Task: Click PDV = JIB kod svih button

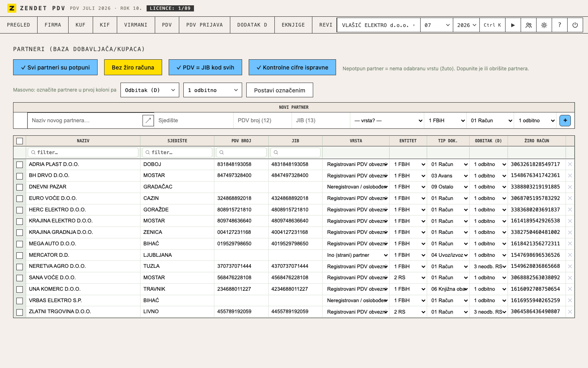Action: coord(205,67)
